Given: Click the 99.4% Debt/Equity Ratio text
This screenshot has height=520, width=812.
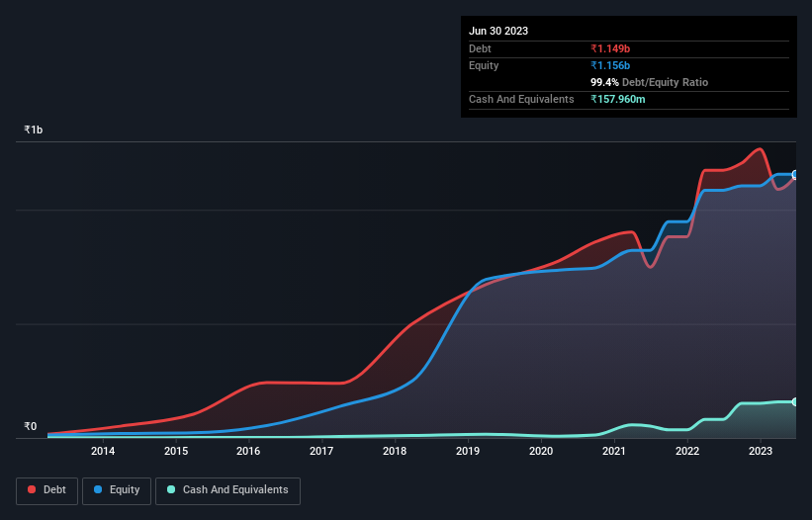Looking at the screenshot, I should (650, 82).
